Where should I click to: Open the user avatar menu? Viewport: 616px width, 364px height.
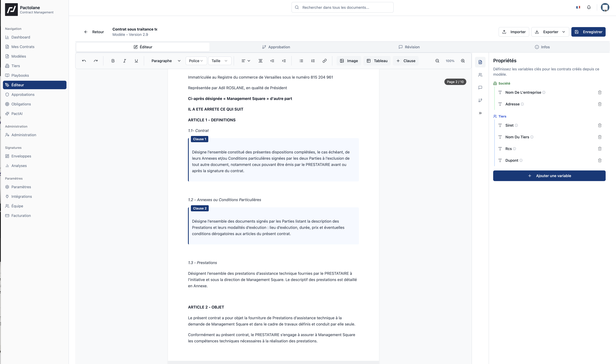point(605,7)
